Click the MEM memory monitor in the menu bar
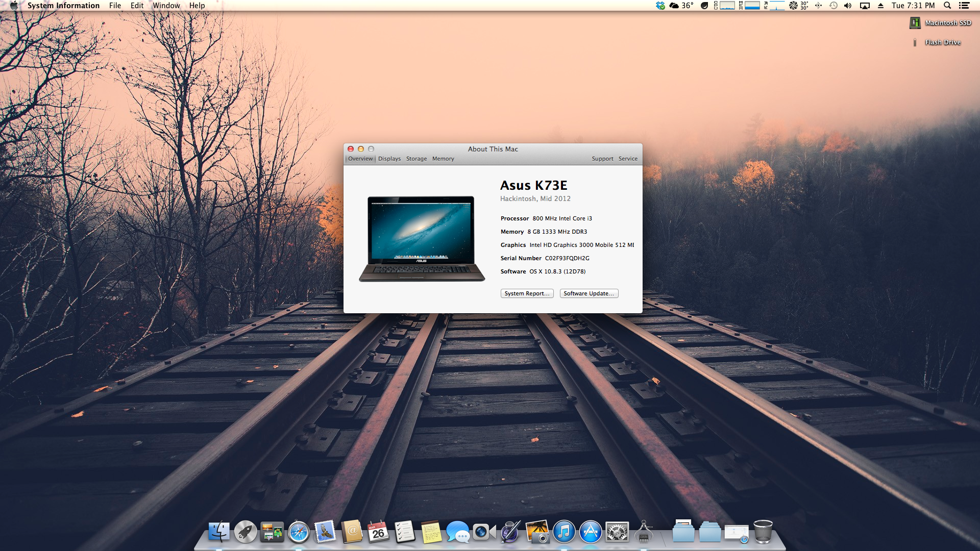 pyautogui.click(x=749, y=6)
